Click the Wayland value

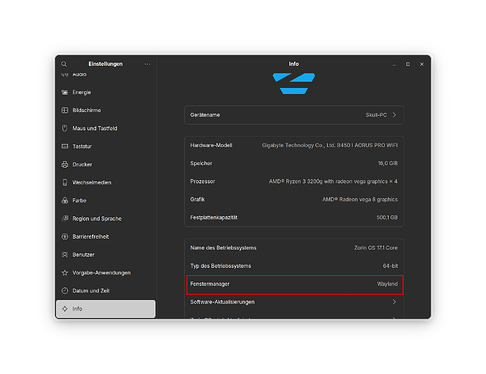[x=387, y=284]
